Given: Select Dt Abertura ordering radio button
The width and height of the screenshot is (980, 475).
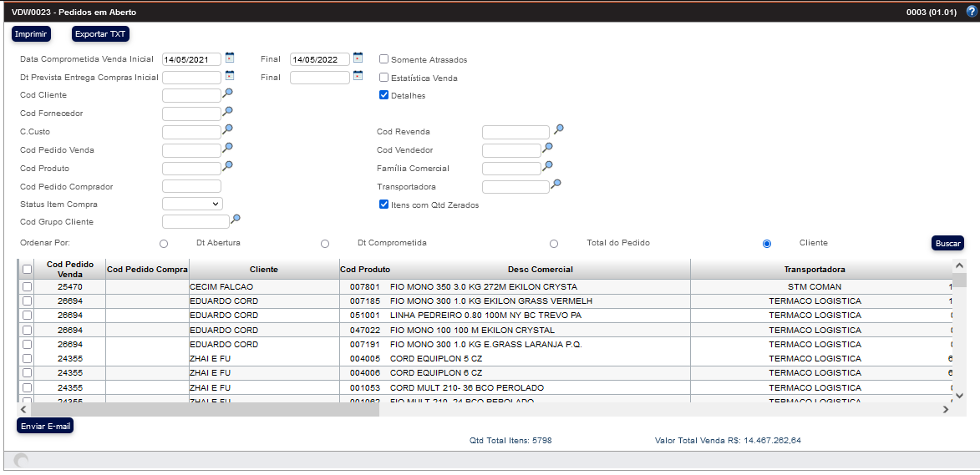Looking at the screenshot, I should [x=164, y=244].
